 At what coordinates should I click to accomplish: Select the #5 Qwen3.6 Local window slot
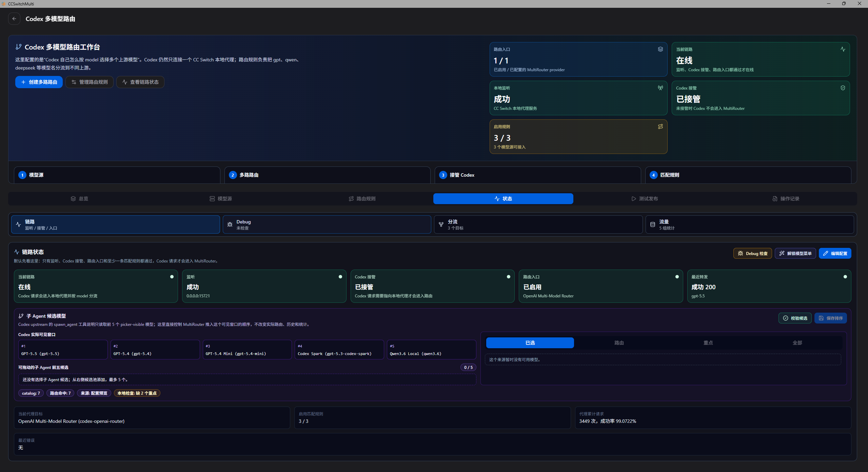click(x=432, y=350)
